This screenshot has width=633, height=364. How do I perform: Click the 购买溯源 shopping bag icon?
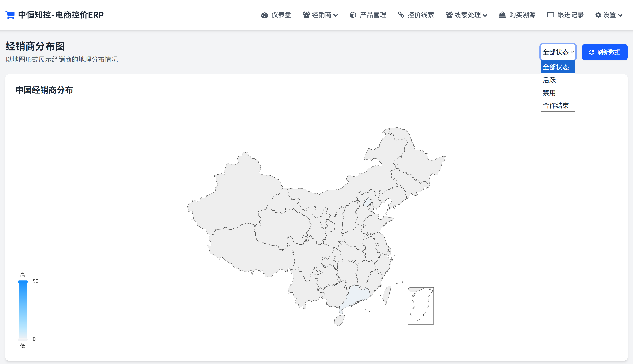click(502, 15)
